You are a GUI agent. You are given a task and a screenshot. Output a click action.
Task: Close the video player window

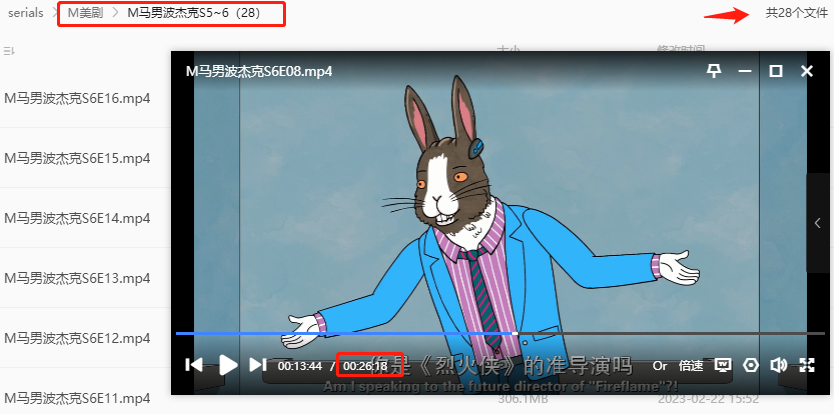[807, 71]
